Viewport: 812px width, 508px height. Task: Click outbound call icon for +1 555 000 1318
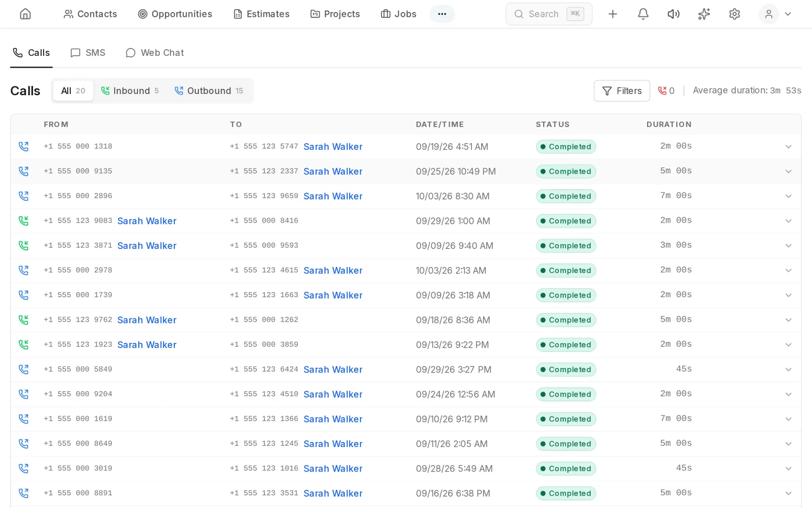point(24,146)
